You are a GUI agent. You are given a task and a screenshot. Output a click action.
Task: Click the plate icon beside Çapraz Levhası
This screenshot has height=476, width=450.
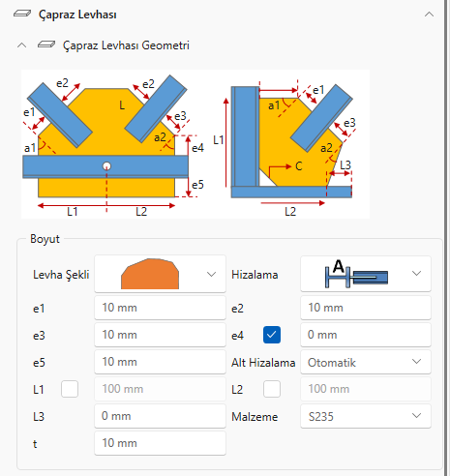pos(22,14)
